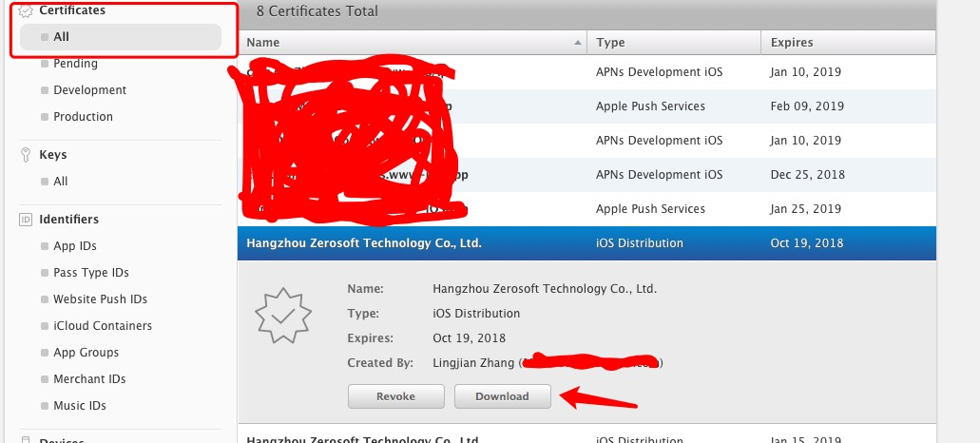Image resolution: width=980 pixels, height=443 pixels.
Task: Select All under Keys in sidebar
Action: click(60, 182)
